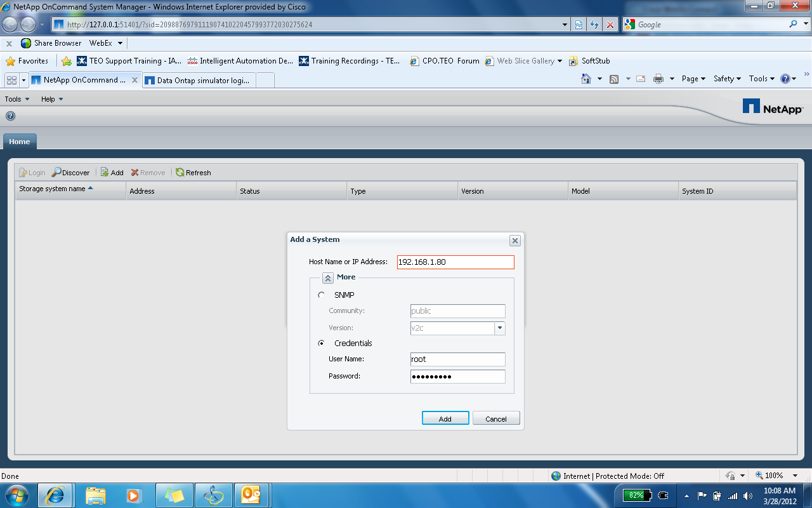Click the browser Forward button
This screenshot has width=812, height=508.
point(29,25)
